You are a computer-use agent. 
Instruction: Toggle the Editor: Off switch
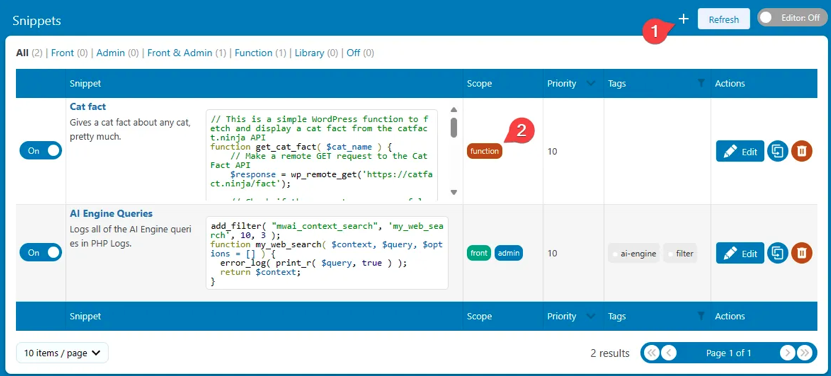792,18
